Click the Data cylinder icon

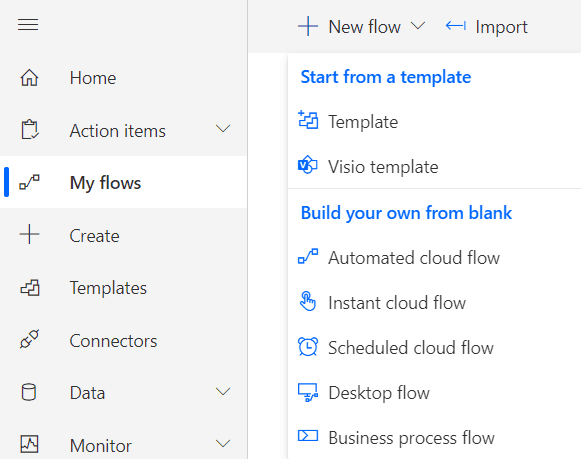coord(29,392)
